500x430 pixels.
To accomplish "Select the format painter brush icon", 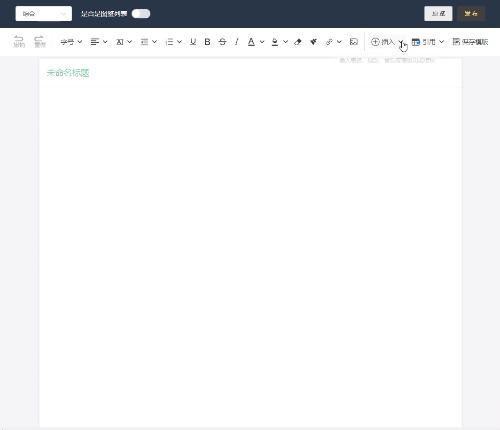I will pos(313,42).
